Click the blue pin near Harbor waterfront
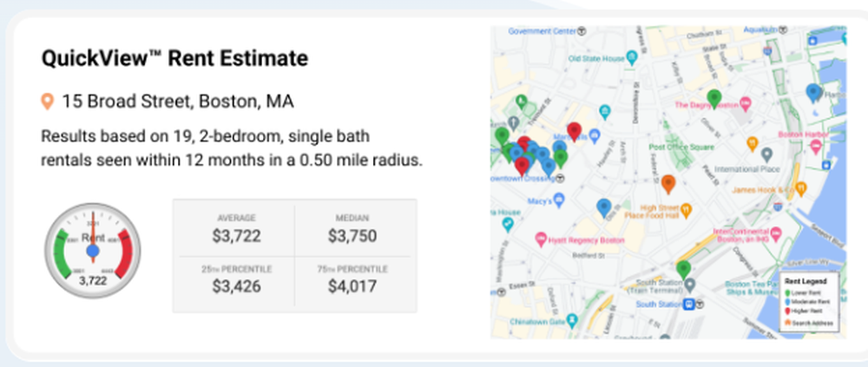 point(812,93)
